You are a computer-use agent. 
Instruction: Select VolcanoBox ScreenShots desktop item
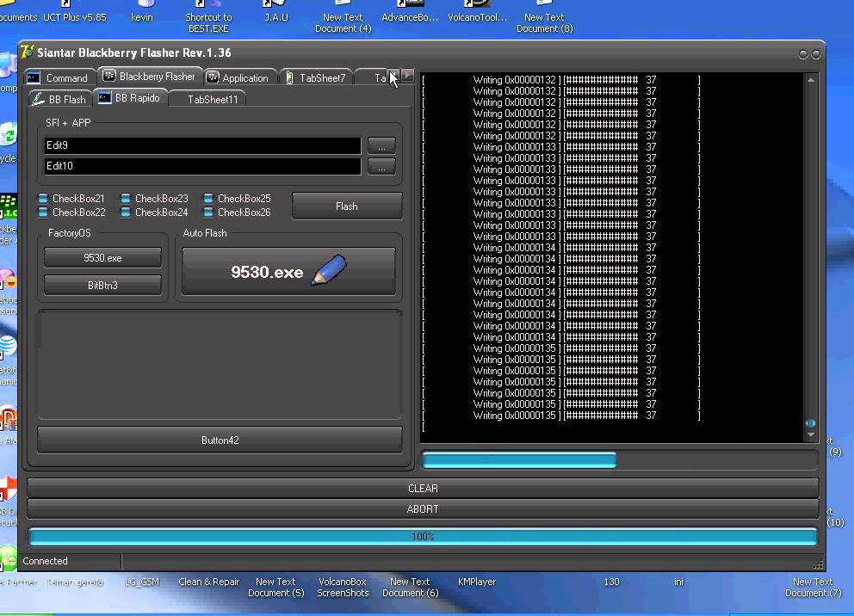[x=343, y=587]
